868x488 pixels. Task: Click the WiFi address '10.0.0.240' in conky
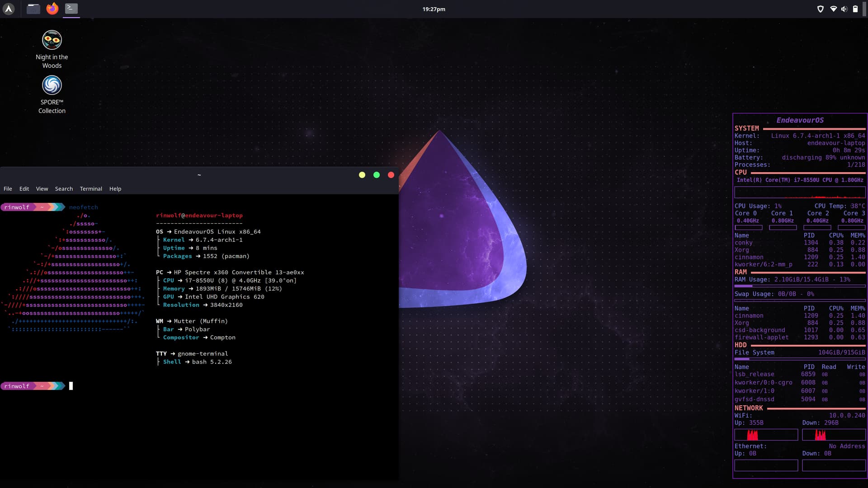coord(847,416)
